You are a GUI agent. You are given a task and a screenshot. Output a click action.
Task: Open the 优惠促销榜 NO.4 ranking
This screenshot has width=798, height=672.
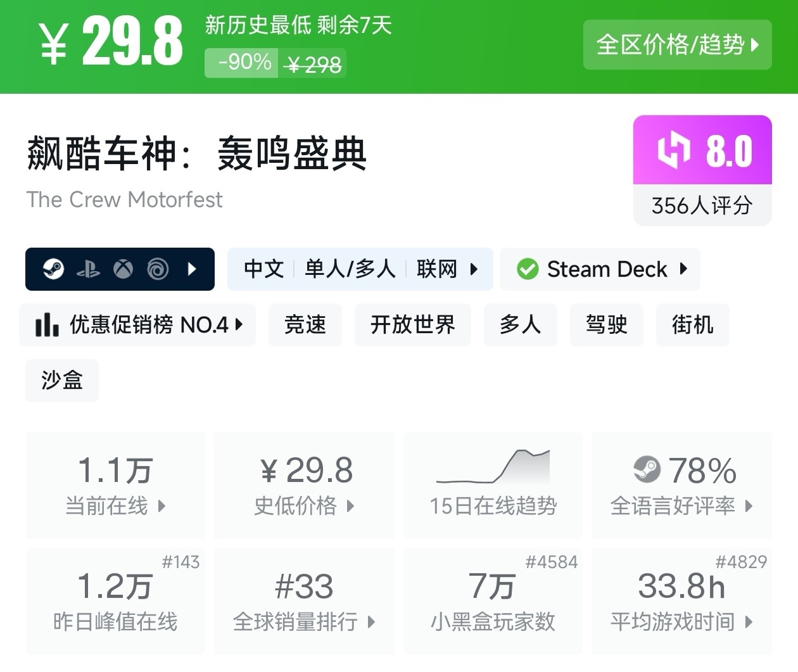(x=148, y=325)
